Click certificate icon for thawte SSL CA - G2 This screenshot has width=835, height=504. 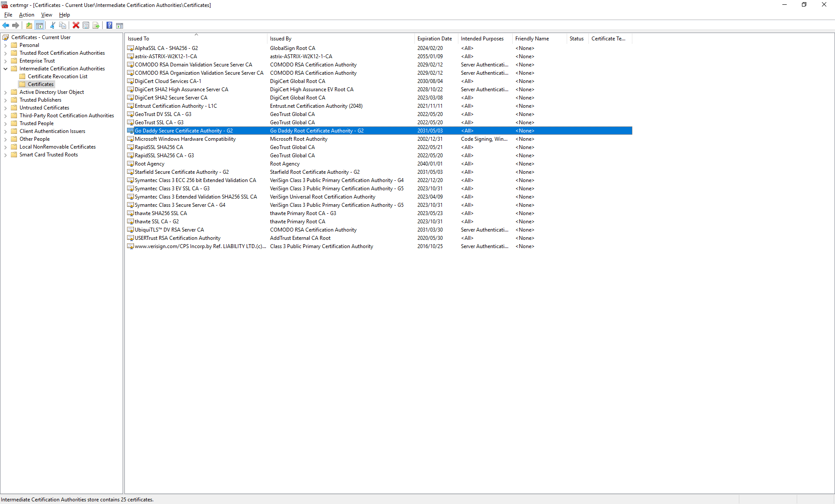coord(130,222)
